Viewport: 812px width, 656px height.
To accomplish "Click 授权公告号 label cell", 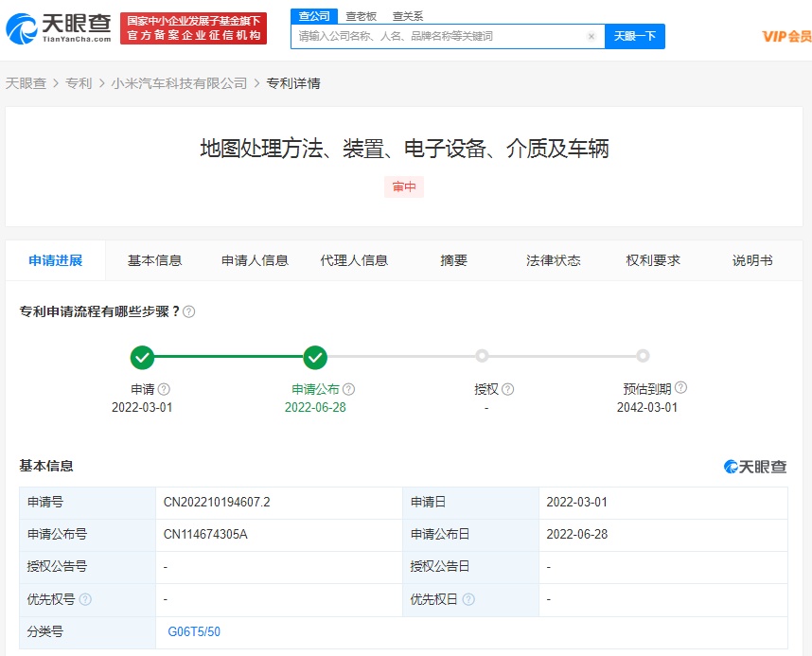I will (x=87, y=566).
